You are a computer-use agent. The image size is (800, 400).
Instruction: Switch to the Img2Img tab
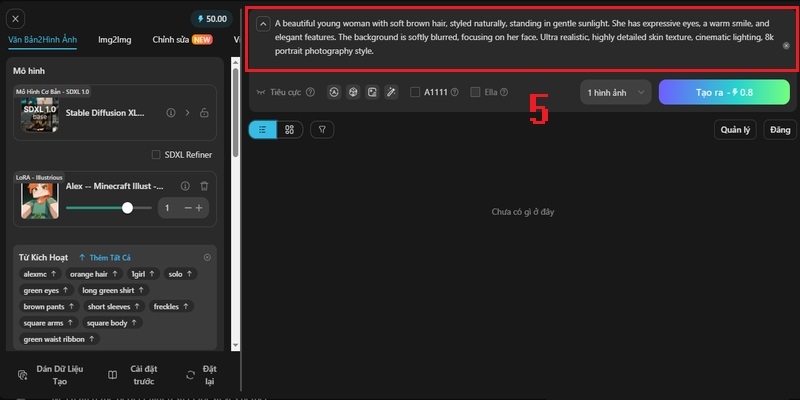click(115, 39)
